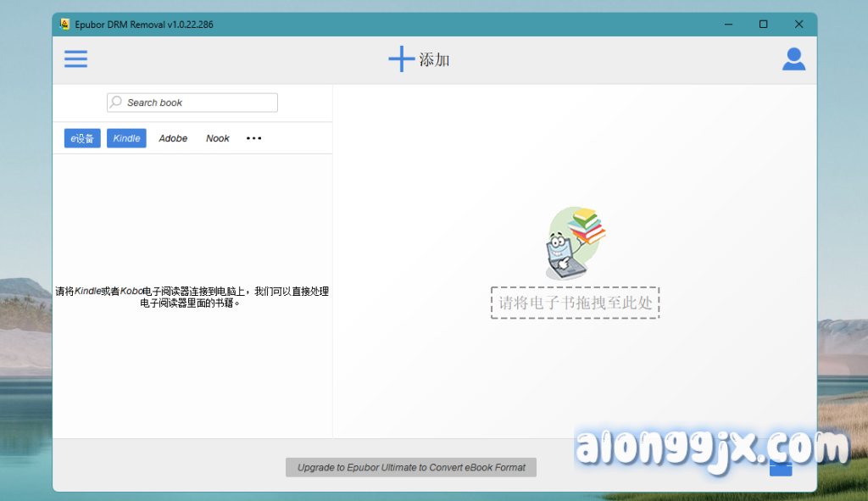
Task: Maximize the Epubor DRM Removal window
Action: pyautogui.click(x=763, y=25)
